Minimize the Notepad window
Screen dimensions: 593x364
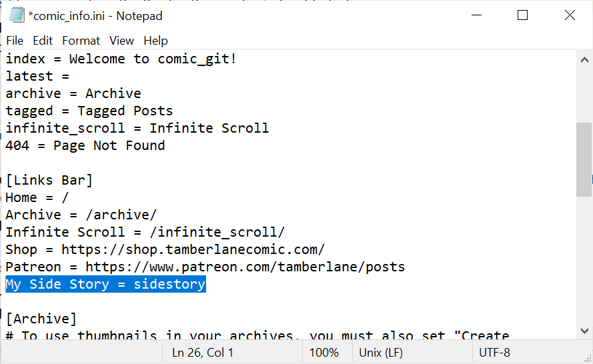click(476, 15)
